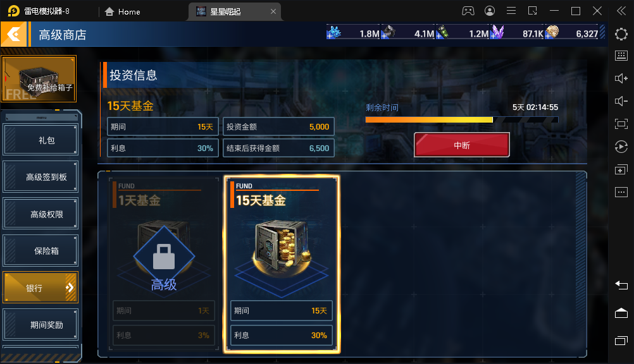Select the 15天基金 fund card

coord(282,264)
